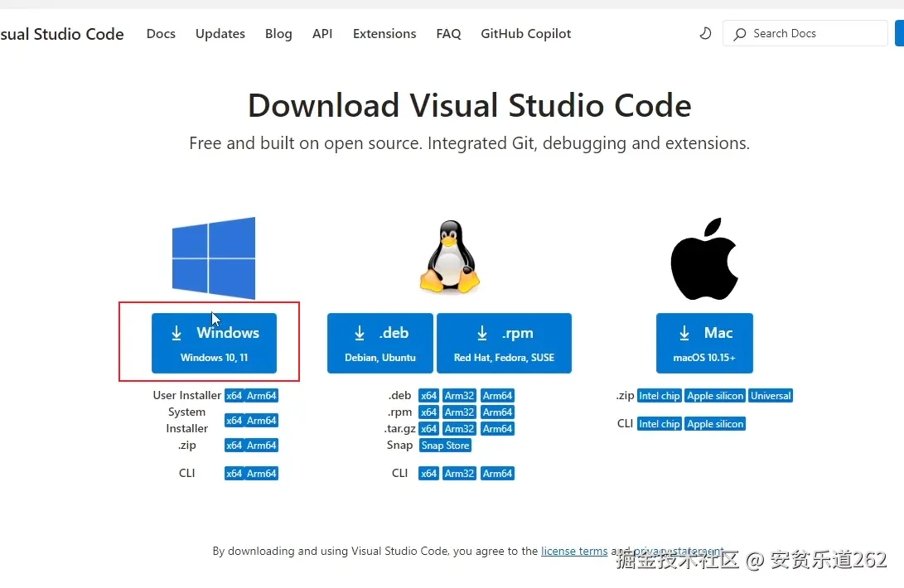Select System Installer Arm64 download
This screenshot has height=588, width=904.
coord(262,420)
